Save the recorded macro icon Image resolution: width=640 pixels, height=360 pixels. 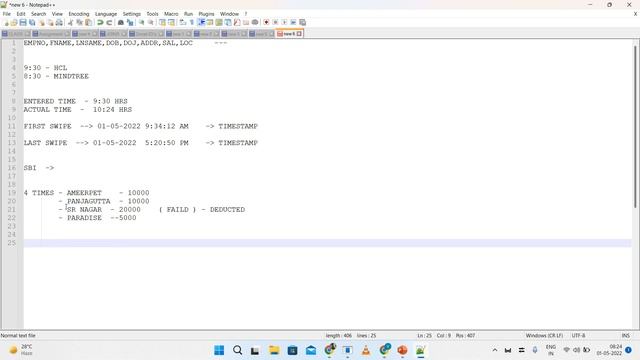click(302, 22)
